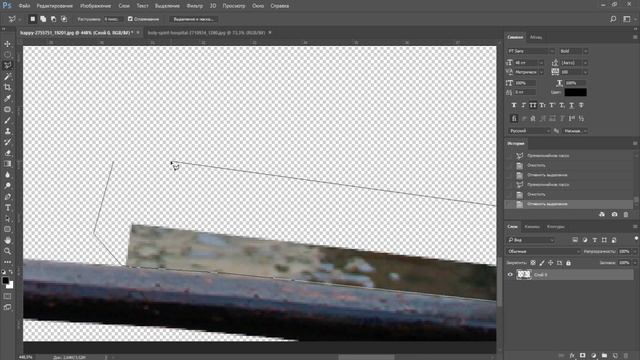This screenshot has width=640, height=360.
Task: Click Create new snapshot camera icon in History
Action: (x=614, y=214)
